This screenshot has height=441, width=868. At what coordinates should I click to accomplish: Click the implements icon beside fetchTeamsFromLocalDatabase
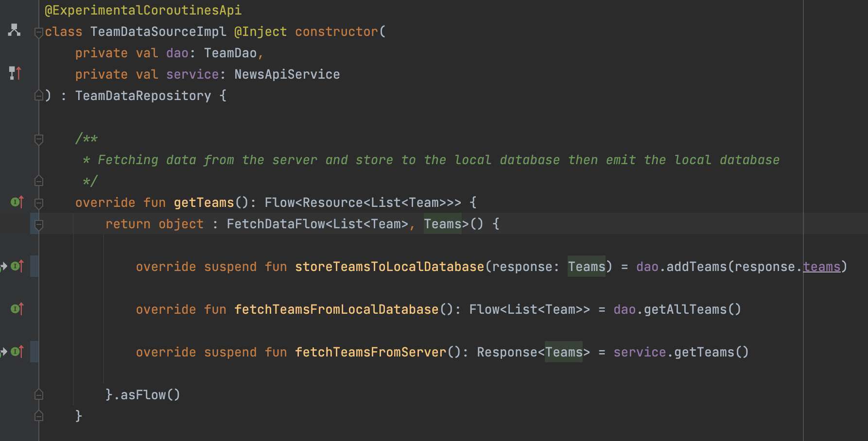tap(17, 309)
